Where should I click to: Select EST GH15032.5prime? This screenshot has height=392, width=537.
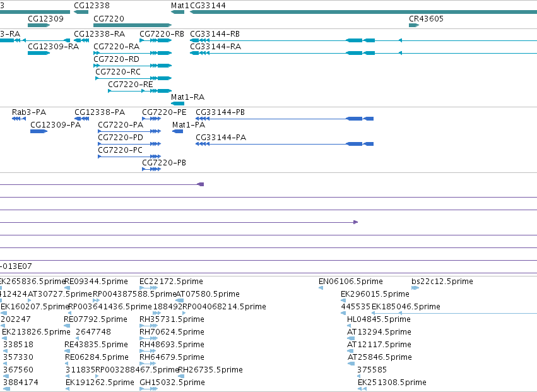172,383
